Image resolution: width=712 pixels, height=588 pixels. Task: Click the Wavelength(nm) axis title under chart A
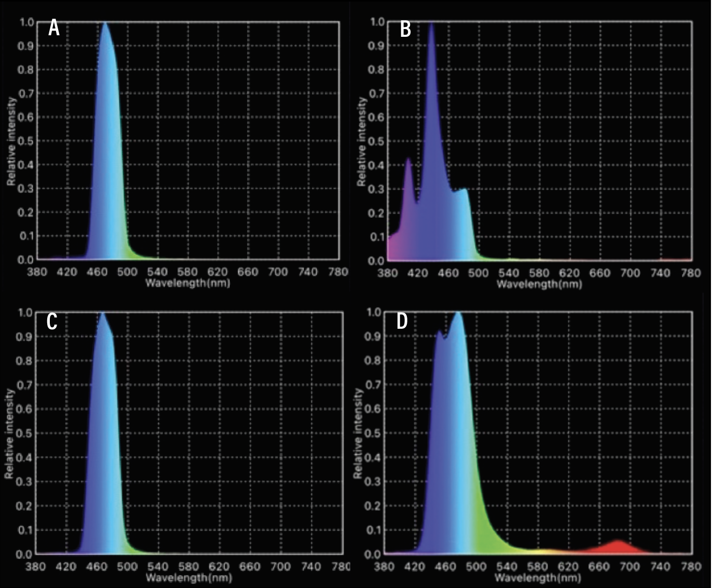(x=187, y=283)
